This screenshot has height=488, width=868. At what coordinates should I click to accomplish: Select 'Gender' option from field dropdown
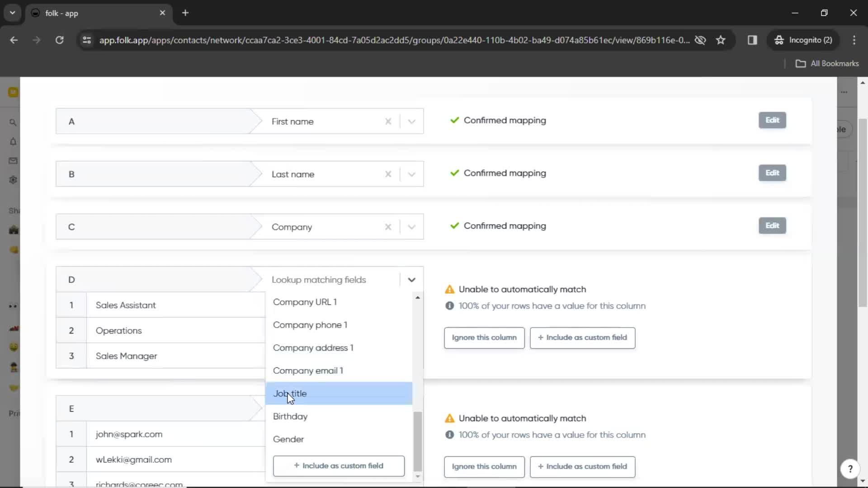[289, 439]
